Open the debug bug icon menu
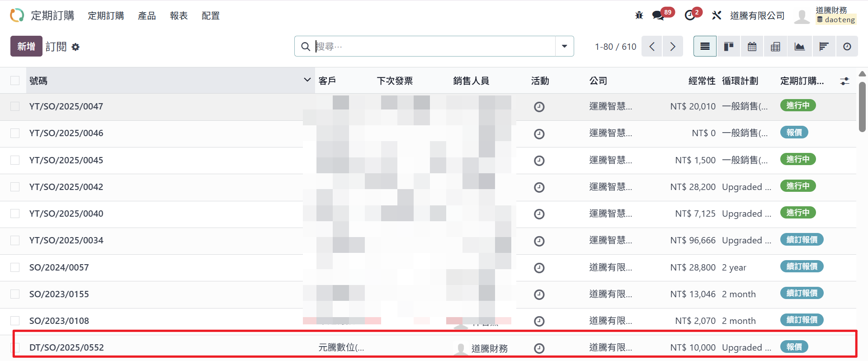 tap(639, 15)
